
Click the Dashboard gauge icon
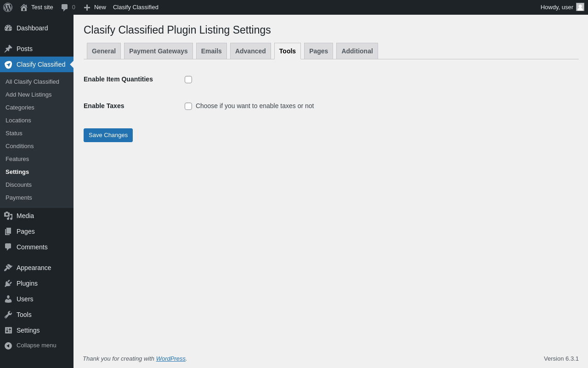tap(8, 28)
